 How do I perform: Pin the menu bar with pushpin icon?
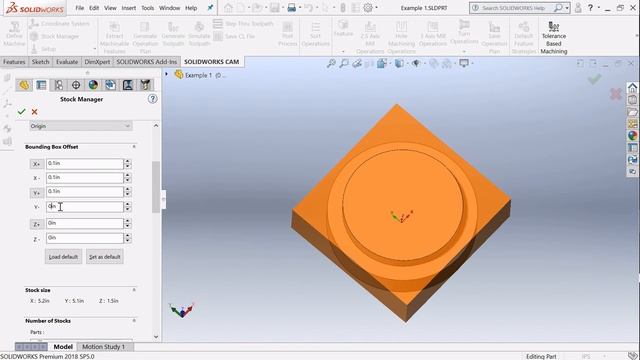[210, 8]
